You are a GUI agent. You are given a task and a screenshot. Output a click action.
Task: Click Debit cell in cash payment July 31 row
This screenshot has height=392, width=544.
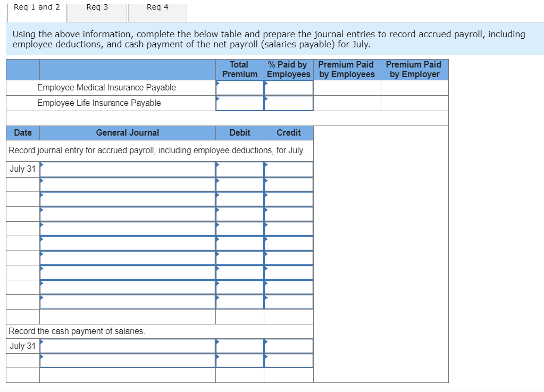(240, 346)
